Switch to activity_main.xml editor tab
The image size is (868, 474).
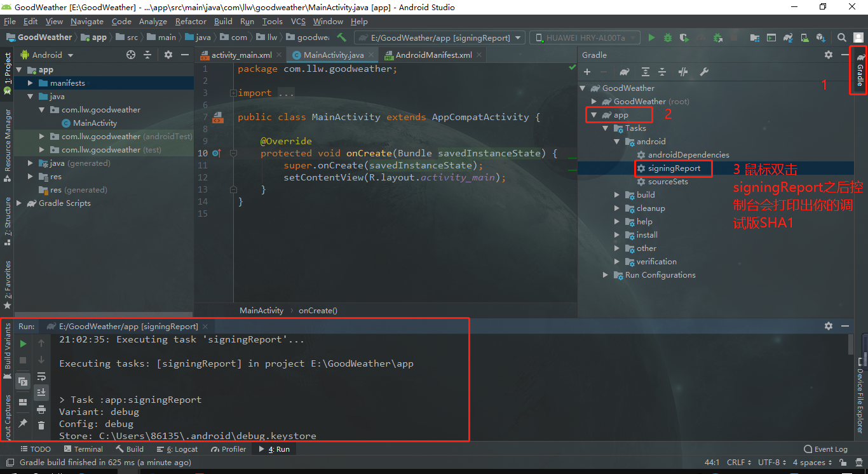[x=241, y=55]
